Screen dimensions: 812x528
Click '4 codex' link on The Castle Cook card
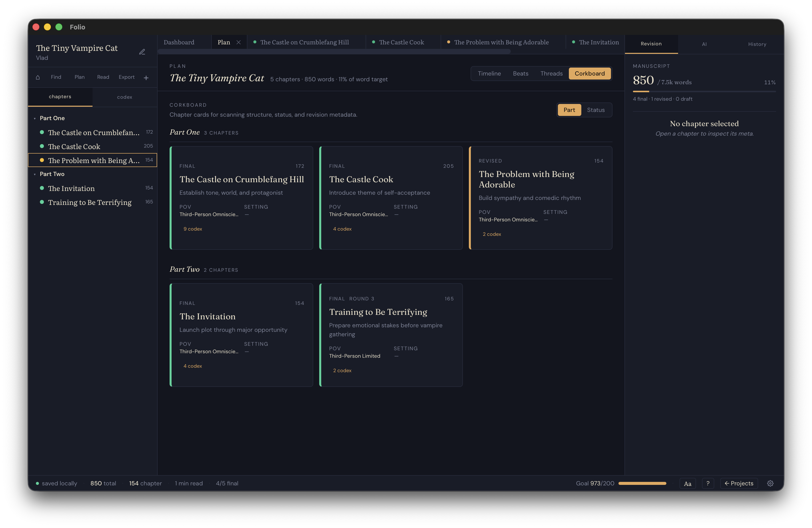click(x=342, y=229)
